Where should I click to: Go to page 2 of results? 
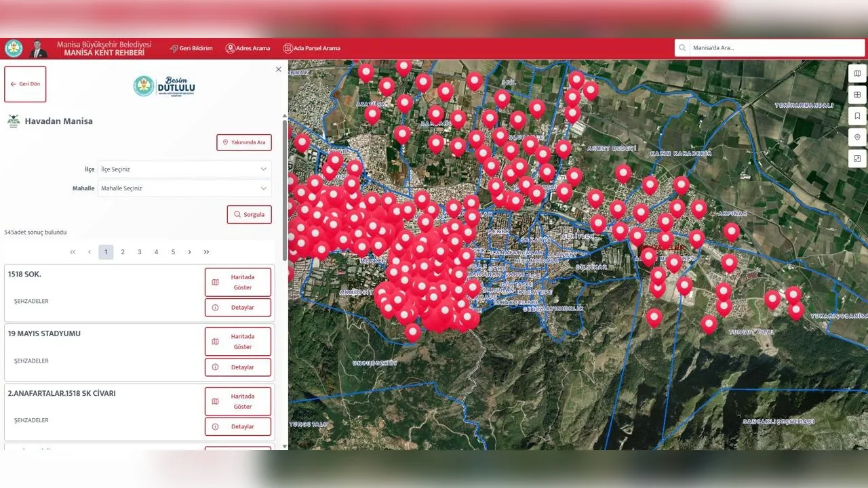point(123,252)
